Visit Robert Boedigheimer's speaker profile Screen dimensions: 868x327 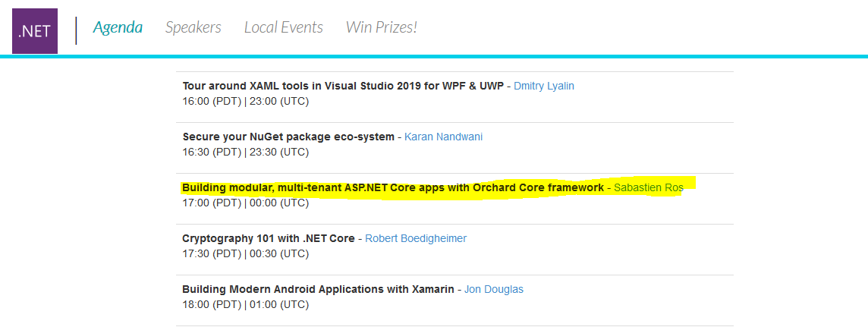[x=416, y=238]
